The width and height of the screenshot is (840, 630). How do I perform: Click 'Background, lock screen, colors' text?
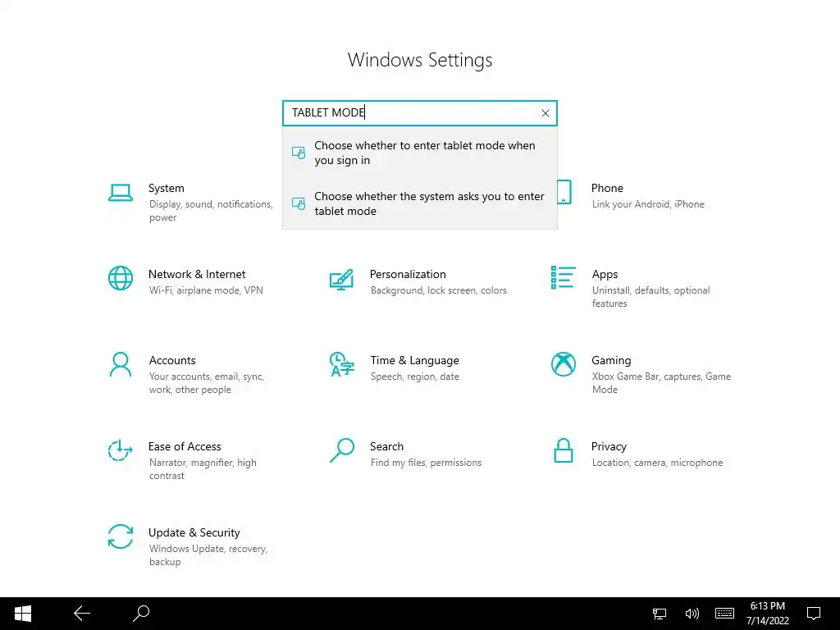(439, 290)
